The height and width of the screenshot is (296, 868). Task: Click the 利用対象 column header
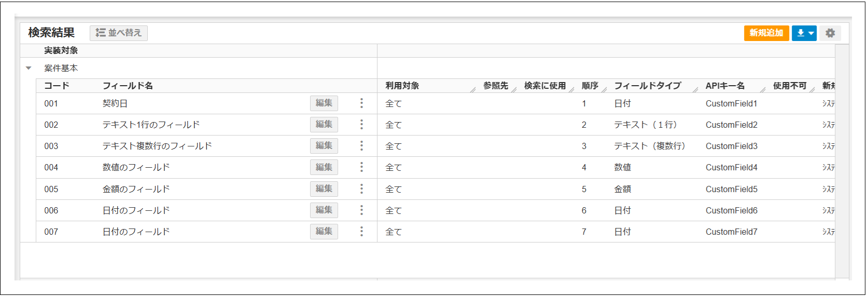pyautogui.click(x=402, y=86)
